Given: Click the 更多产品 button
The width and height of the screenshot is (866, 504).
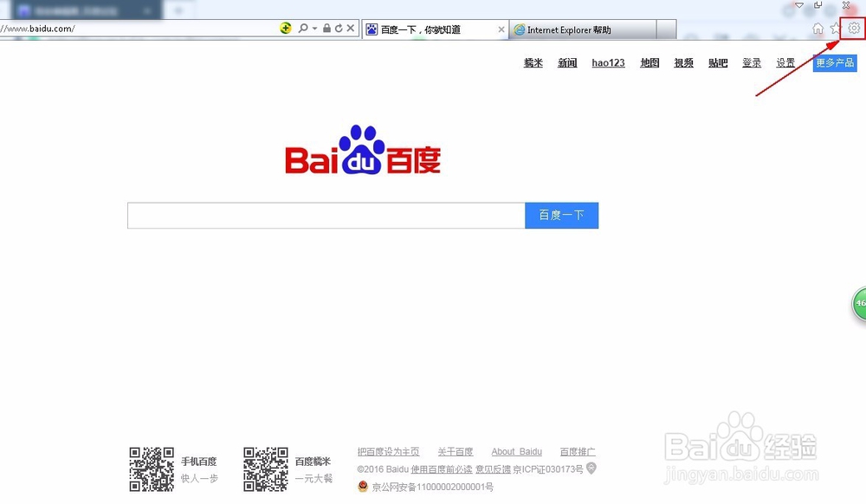Looking at the screenshot, I should (835, 63).
